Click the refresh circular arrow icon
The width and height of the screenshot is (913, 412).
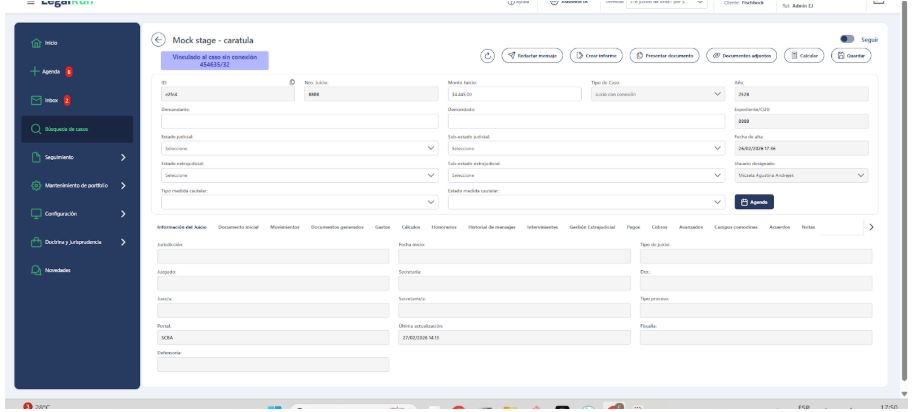pos(489,55)
